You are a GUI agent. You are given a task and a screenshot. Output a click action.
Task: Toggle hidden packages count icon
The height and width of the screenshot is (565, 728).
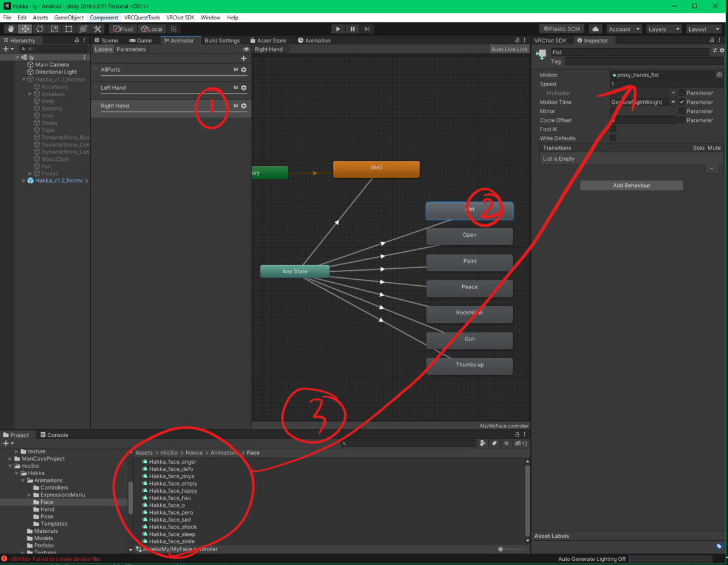[521, 444]
